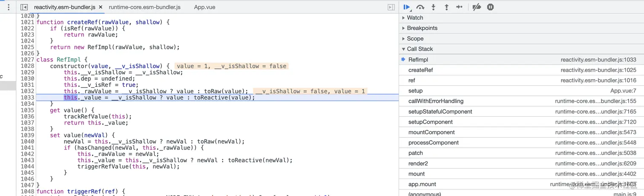The width and height of the screenshot is (644, 196).
Task: Click 'class RefImpl {' code line
Action: click(62, 60)
